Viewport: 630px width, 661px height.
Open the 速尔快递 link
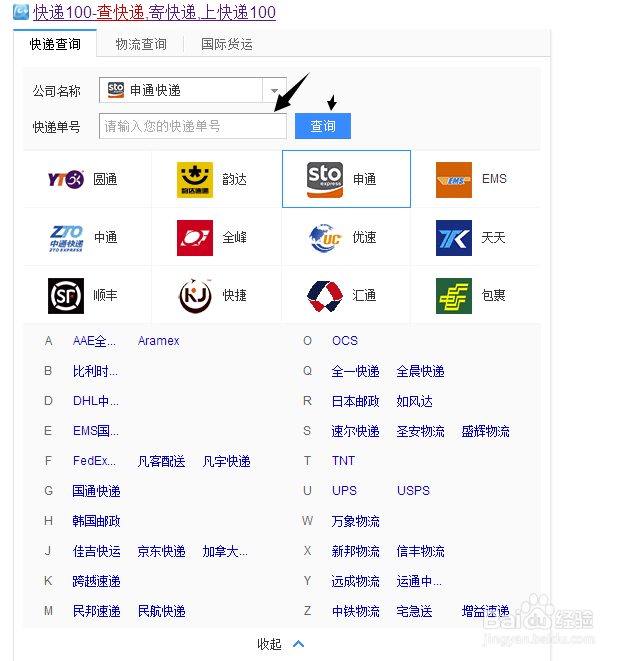355,431
